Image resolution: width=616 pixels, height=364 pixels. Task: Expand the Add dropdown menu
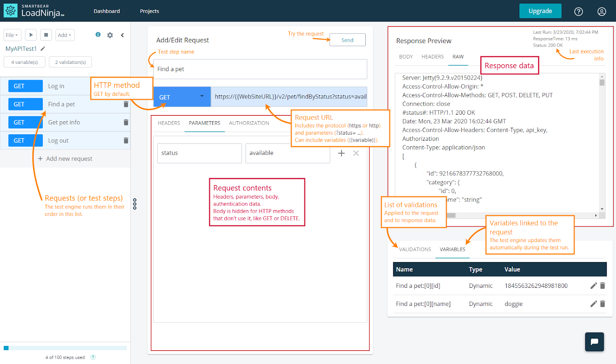tap(65, 35)
